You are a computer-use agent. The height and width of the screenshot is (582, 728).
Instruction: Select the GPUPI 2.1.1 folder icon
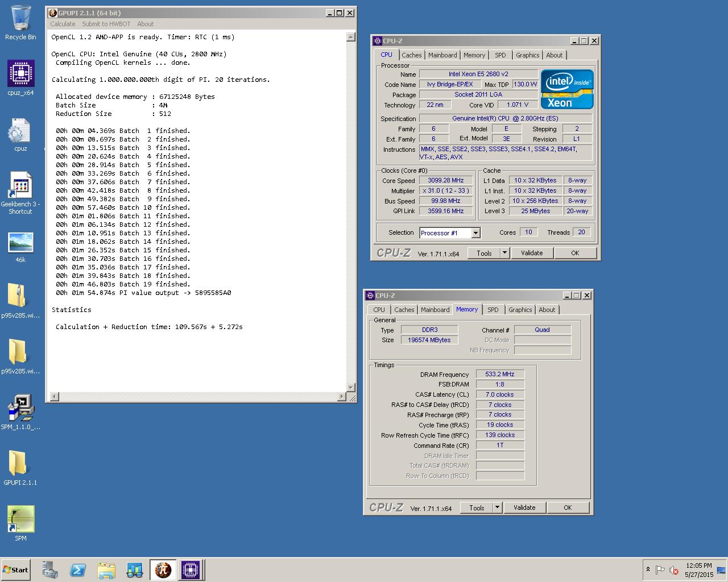click(x=20, y=468)
